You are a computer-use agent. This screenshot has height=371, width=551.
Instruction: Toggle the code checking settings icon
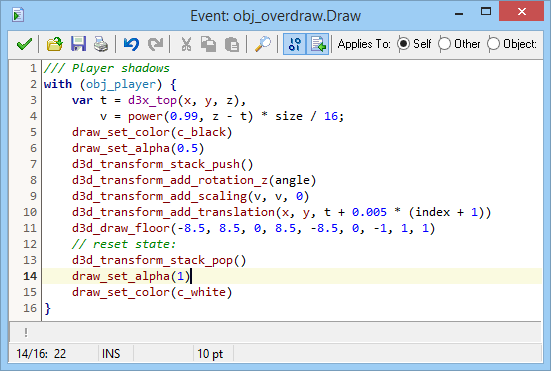[294, 44]
